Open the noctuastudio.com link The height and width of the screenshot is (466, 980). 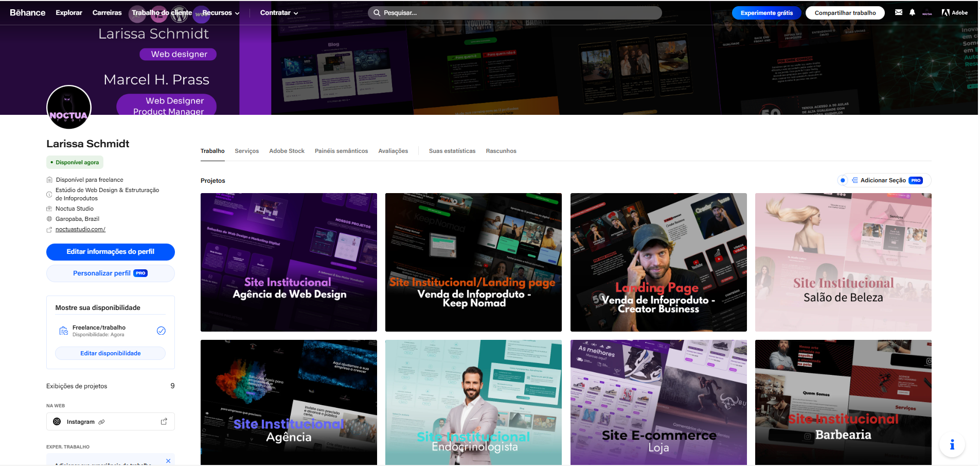(80, 229)
